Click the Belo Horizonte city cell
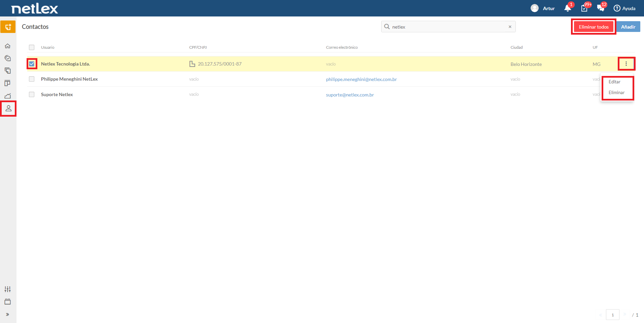 click(x=526, y=64)
